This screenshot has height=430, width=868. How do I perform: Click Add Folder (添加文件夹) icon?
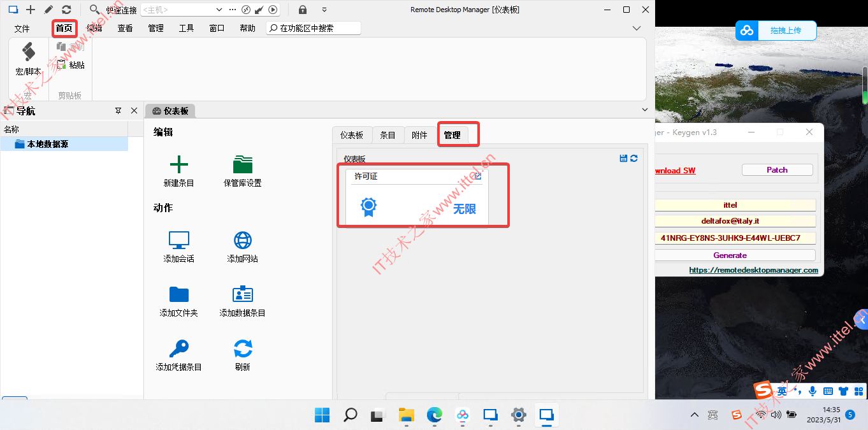(x=179, y=300)
